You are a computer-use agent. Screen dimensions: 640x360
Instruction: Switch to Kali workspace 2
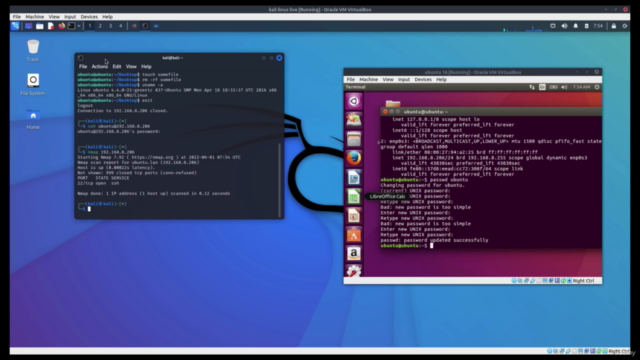[x=100, y=26]
